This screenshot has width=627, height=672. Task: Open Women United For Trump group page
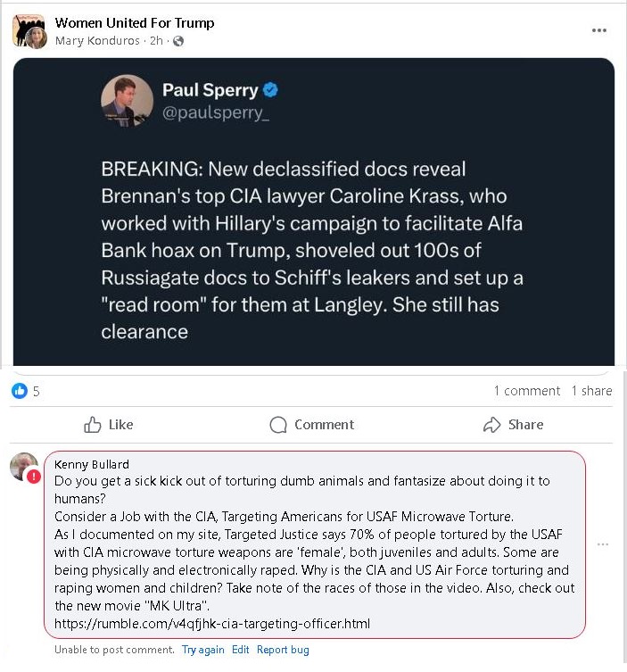[134, 22]
